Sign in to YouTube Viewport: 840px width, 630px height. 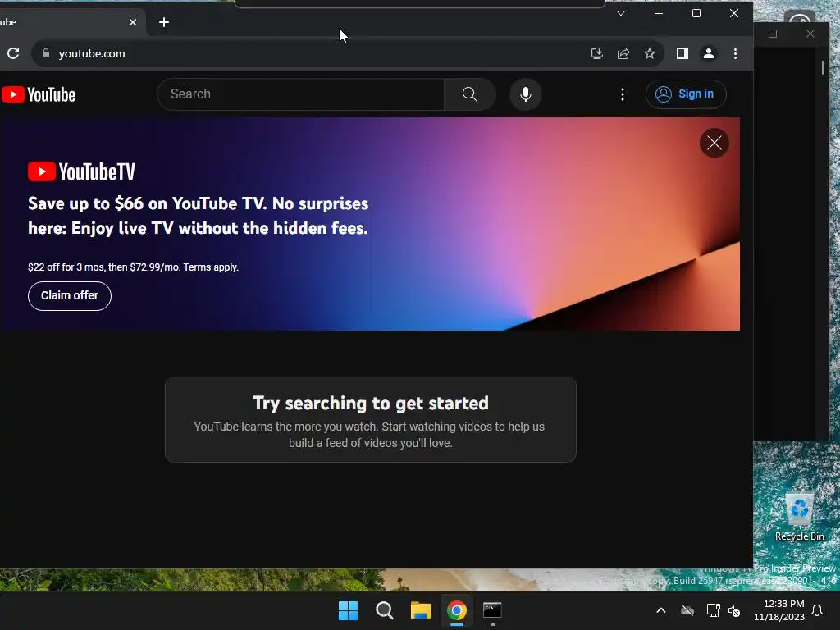point(686,94)
